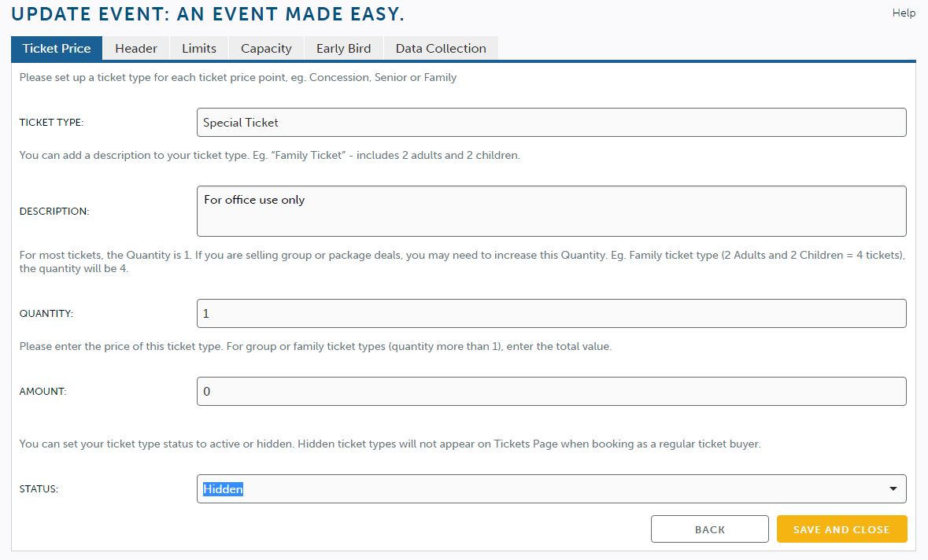The image size is (928, 560).
Task: Open the Data Collection tab
Action: click(x=441, y=49)
